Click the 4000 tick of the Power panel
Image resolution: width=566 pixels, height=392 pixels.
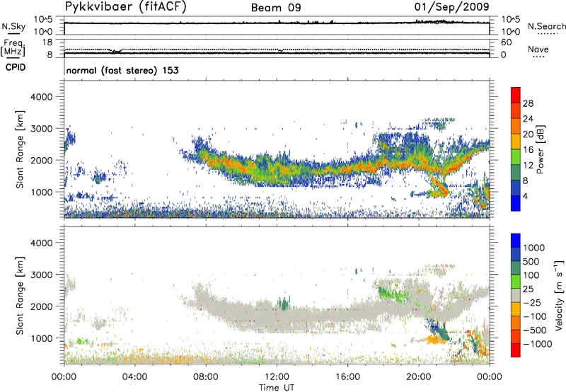point(42,97)
